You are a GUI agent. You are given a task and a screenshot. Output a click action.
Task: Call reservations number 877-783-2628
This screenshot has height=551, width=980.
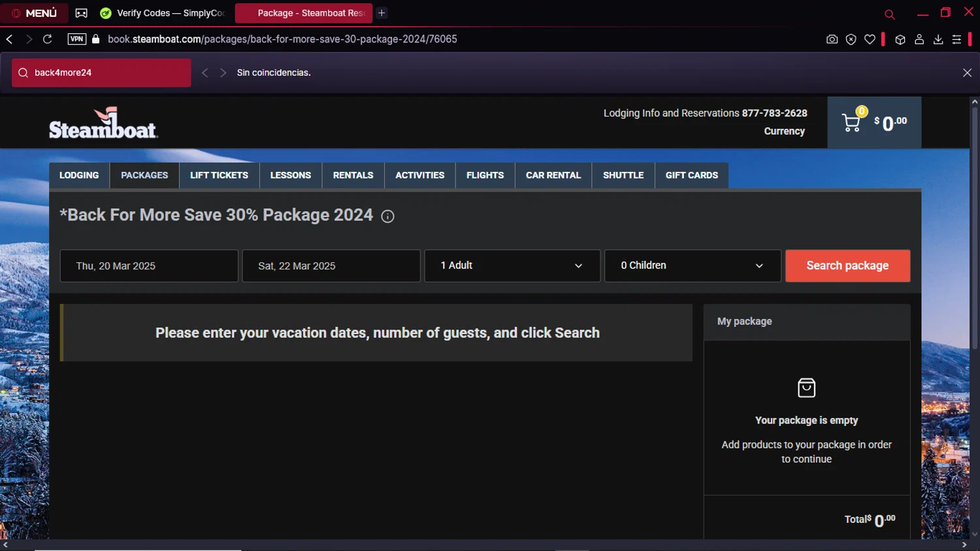click(x=774, y=113)
